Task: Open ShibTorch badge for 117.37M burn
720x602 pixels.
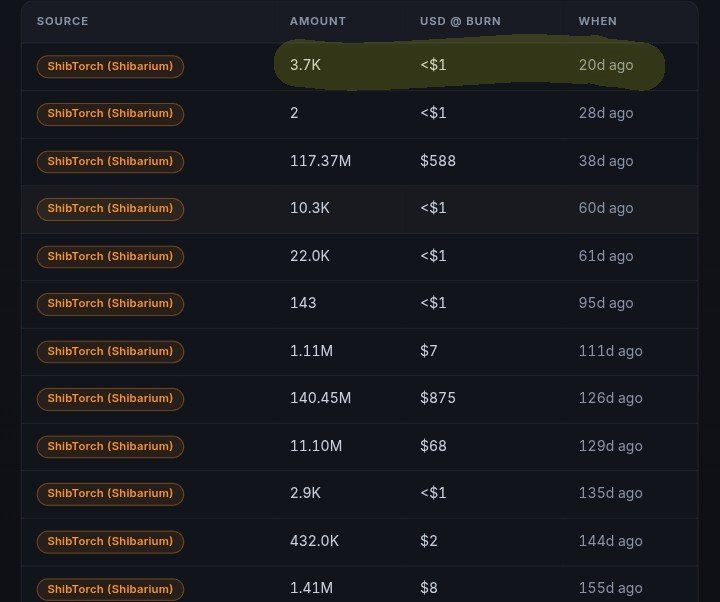Action: click(x=110, y=162)
